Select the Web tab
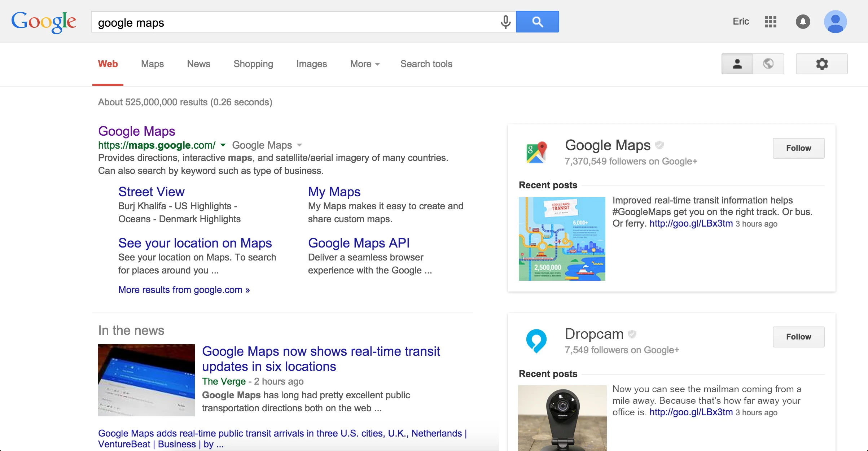Viewport: 868px width, 451px height. click(108, 64)
